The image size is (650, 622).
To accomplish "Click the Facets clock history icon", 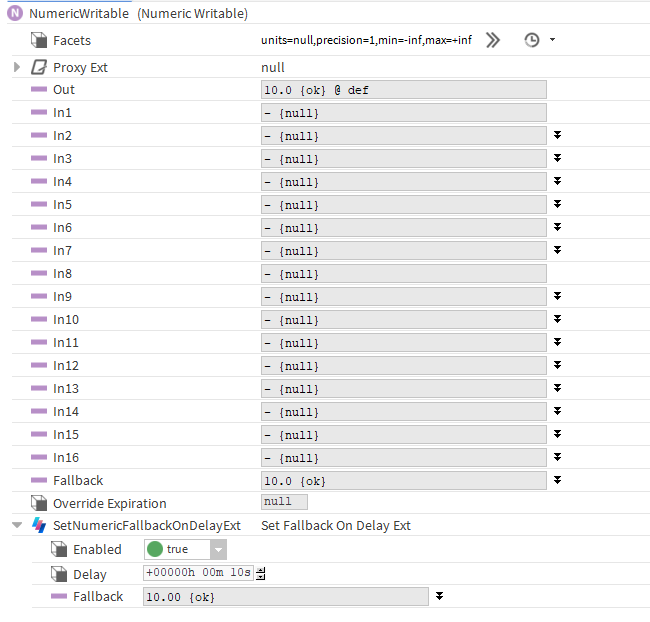I will 532,40.
